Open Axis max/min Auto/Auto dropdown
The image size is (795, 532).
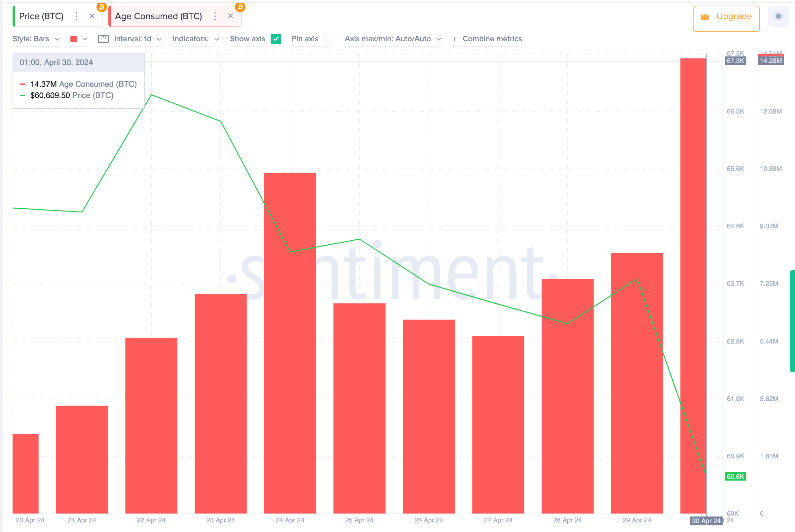click(393, 39)
